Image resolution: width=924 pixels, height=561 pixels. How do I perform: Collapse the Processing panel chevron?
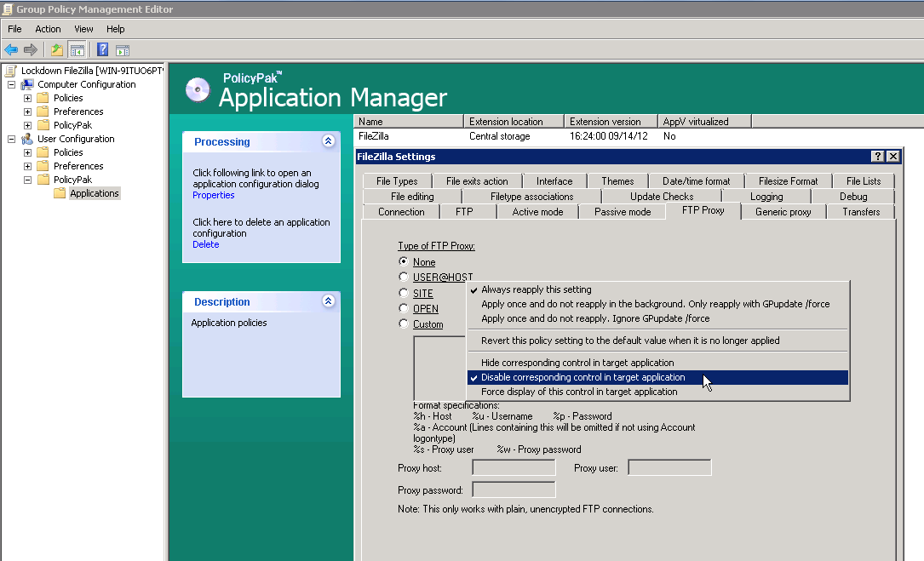point(328,140)
